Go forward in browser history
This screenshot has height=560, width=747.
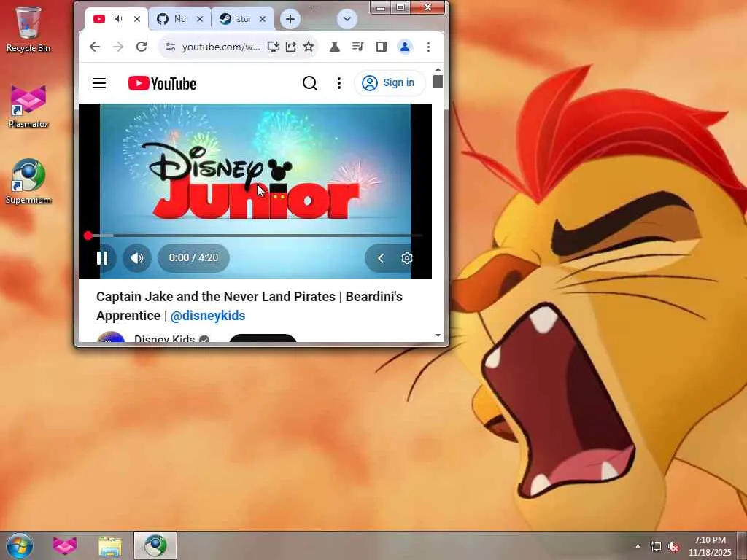point(118,47)
